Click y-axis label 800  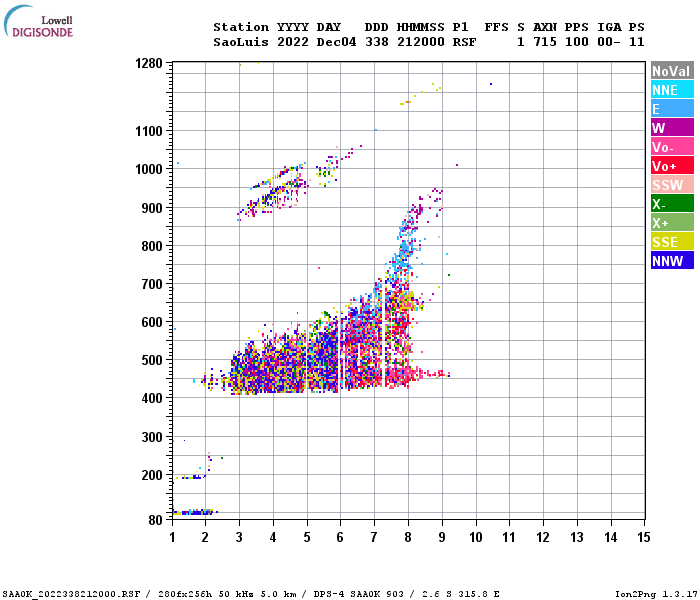click(152, 246)
